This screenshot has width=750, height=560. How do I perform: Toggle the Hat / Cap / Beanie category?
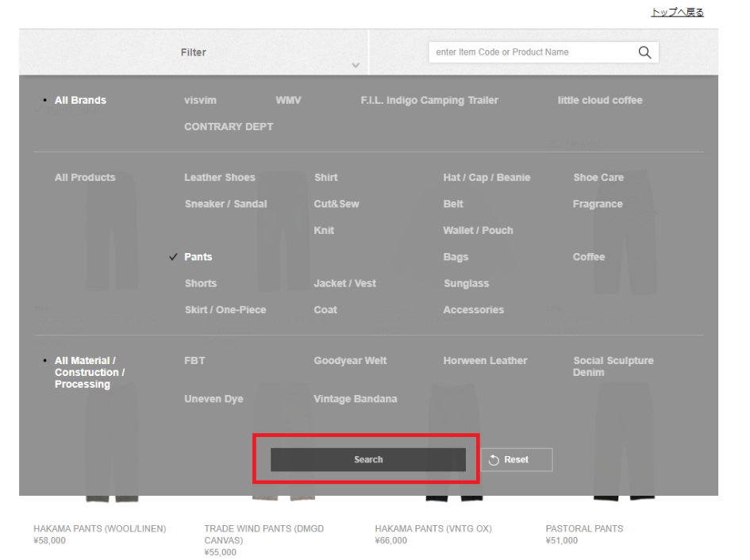point(487,178)
